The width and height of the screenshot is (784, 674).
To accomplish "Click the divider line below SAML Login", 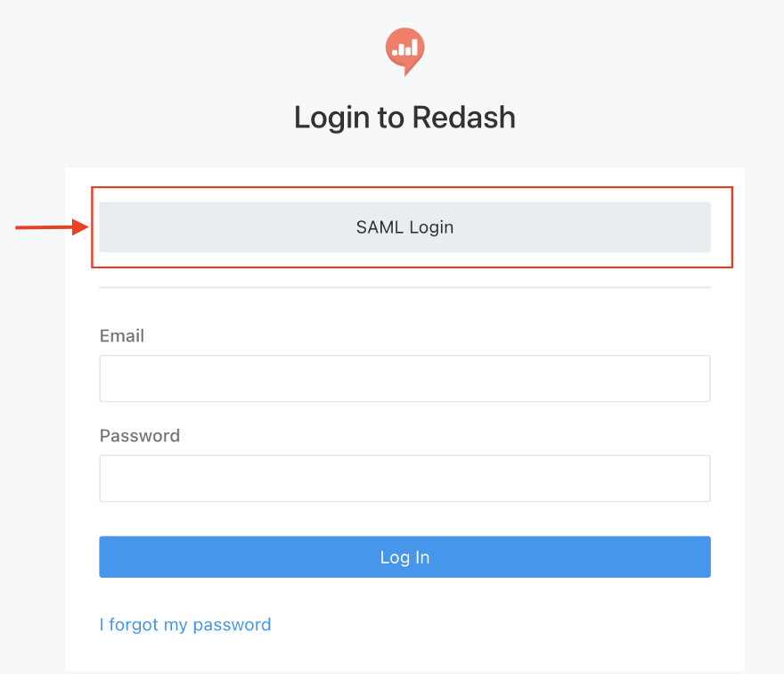I will coord(404,288).
